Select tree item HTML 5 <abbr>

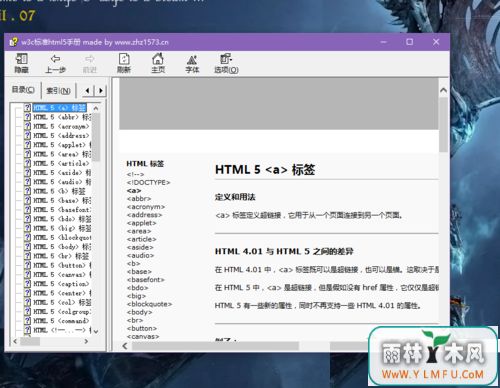pos(62,117)
